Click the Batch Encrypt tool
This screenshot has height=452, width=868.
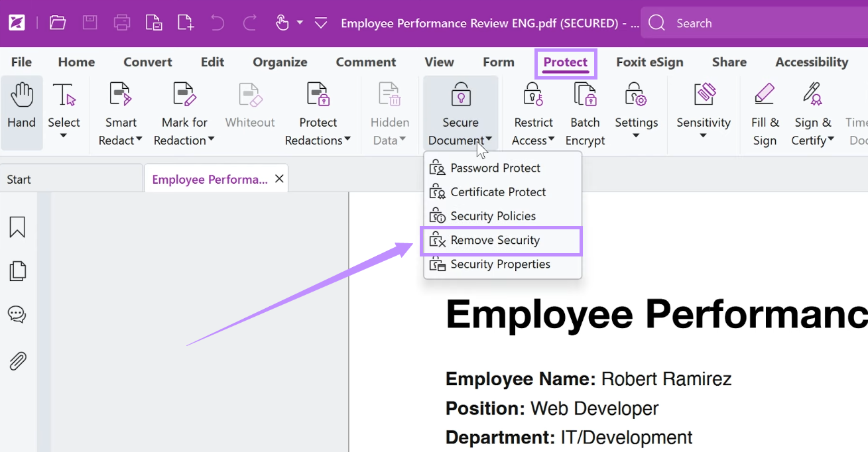click(585, 113)
